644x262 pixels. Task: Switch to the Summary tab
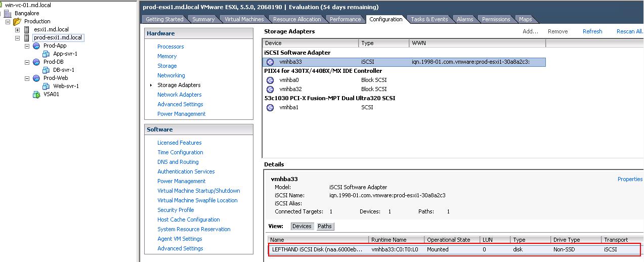click(203, 19)
